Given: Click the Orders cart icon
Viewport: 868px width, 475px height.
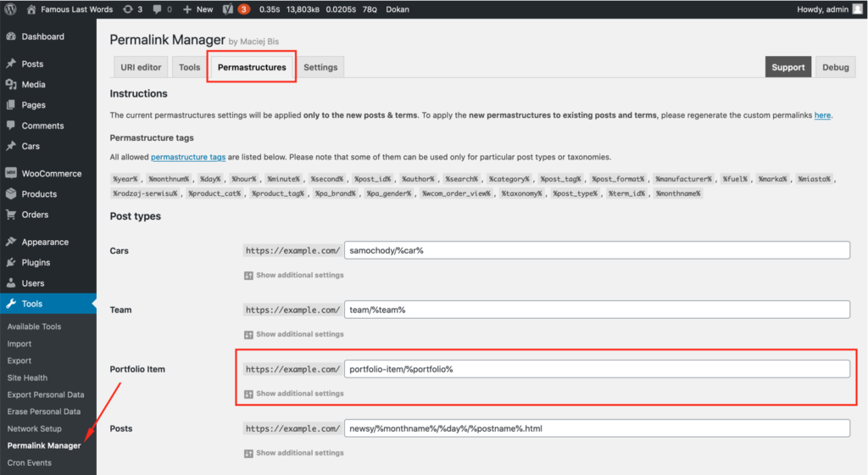Looking at the screenshot, I should click(10, 215).
